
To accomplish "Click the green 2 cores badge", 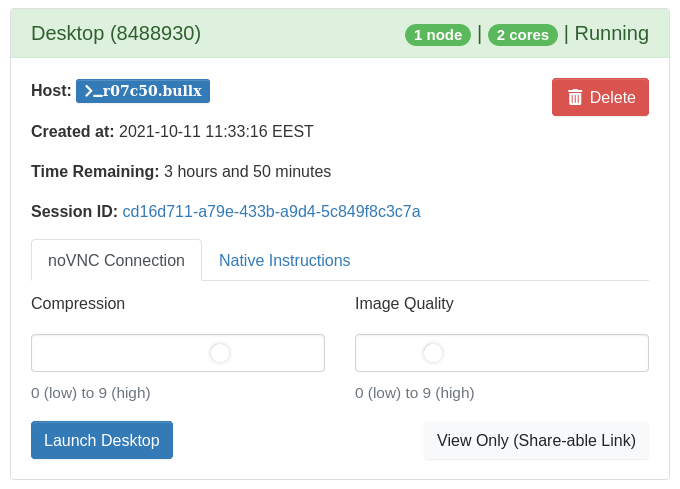I will (x=522, y=34).
